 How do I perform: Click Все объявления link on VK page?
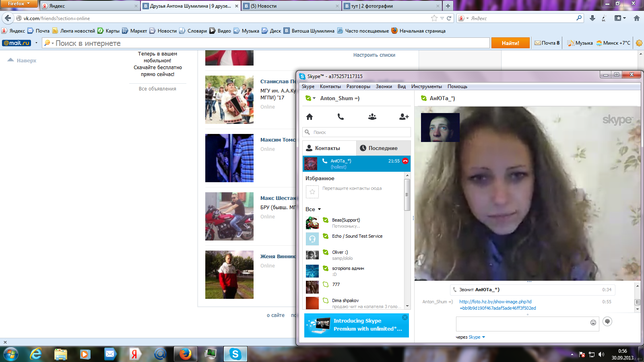pos(157,89)
